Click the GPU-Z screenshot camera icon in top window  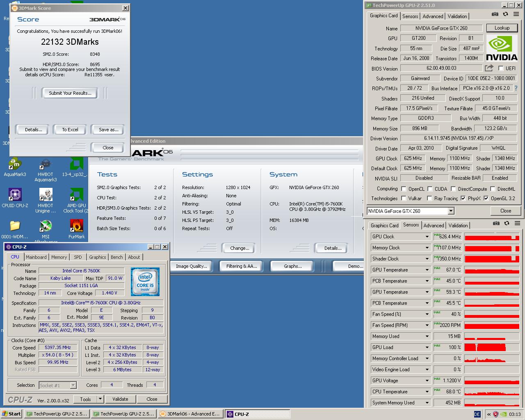click(x=495, y=14)
